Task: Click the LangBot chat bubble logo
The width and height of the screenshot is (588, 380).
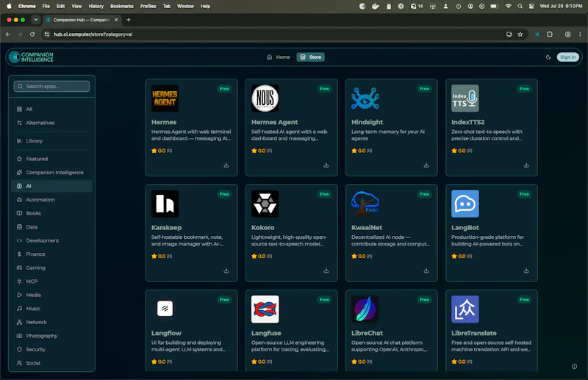Action: [465, 204]
